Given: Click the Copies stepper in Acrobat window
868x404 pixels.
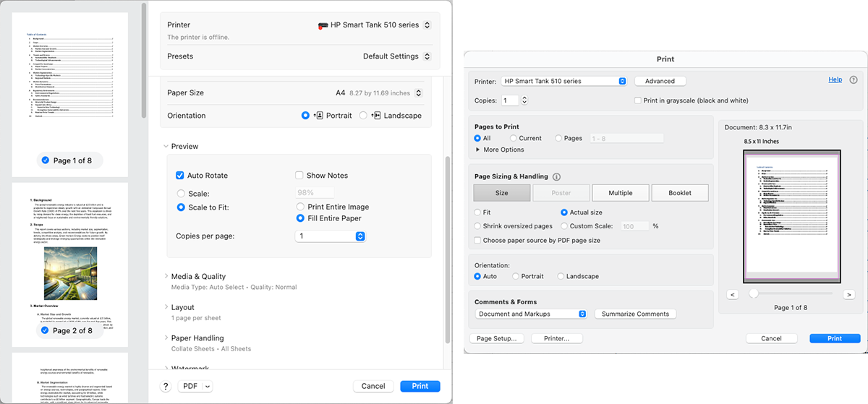Looking at the screenshot, I should tap(524, 100).
